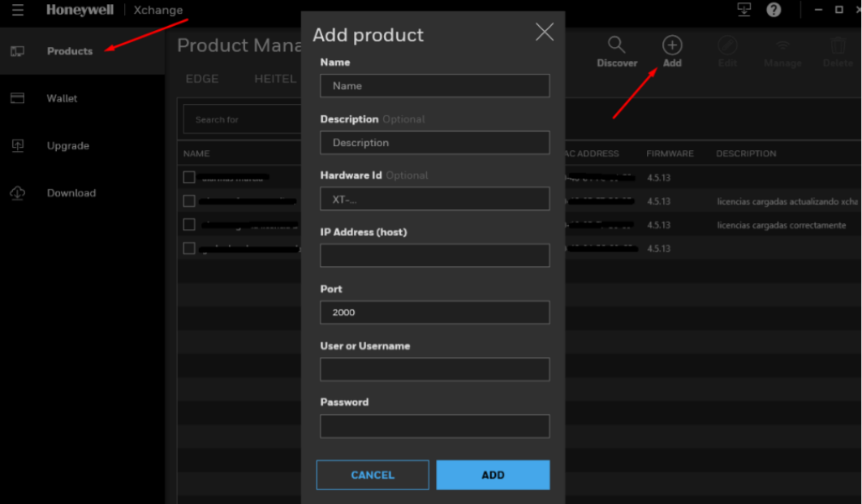Click the Wallet card icon
This screenshot has width=862, height=504.
coord(18,98)
